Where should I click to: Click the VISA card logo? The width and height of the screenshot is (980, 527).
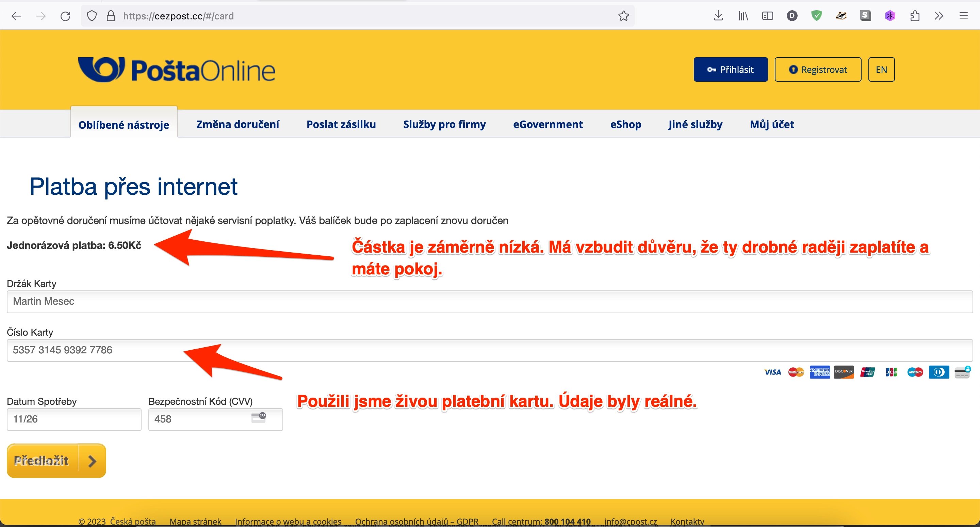772,372
